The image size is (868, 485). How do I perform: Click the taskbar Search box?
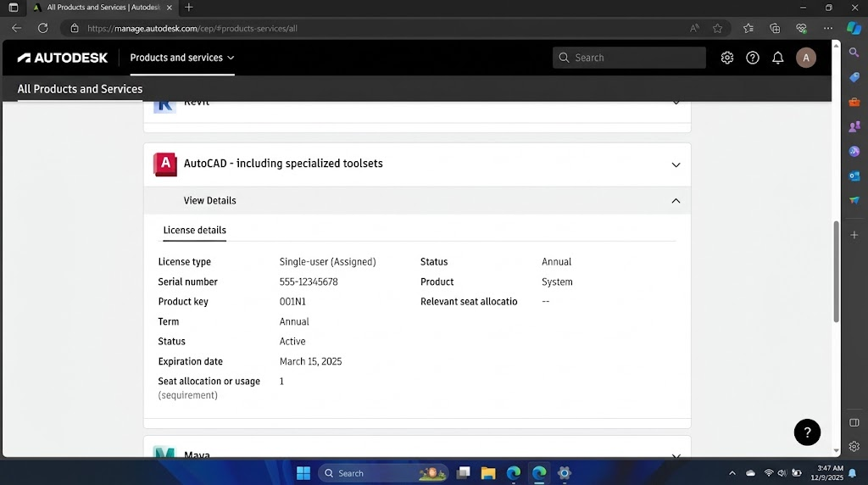pos(382,473)
